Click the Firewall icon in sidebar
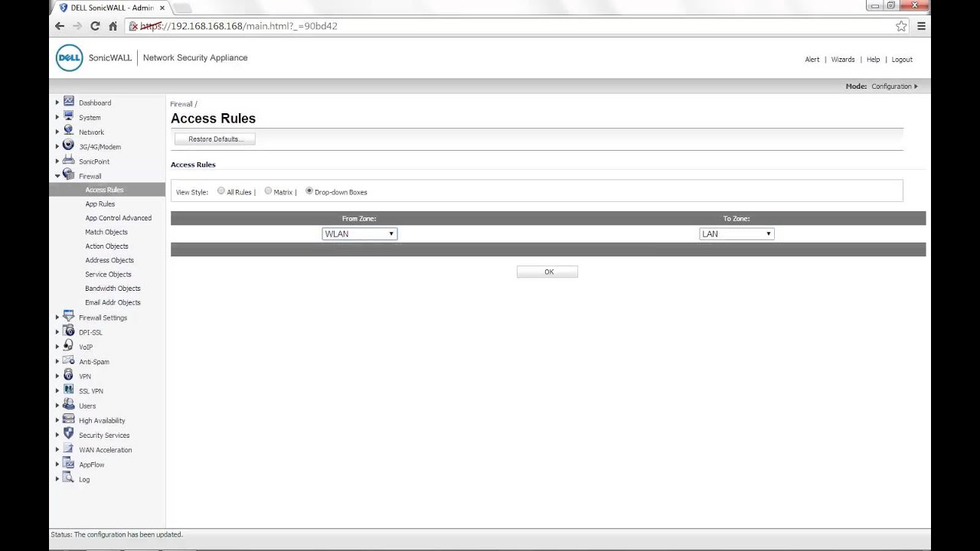The image size is (980, 551). [x=69, y=175]
